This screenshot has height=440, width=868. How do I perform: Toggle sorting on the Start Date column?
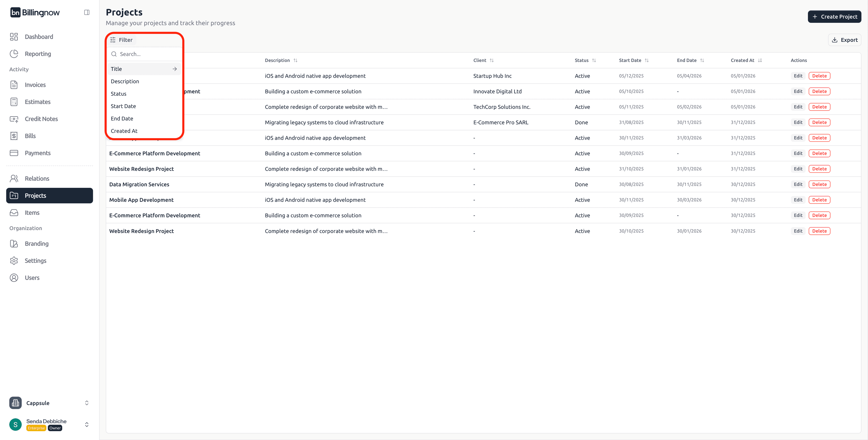pyautogui.click(x=647, y=60)
